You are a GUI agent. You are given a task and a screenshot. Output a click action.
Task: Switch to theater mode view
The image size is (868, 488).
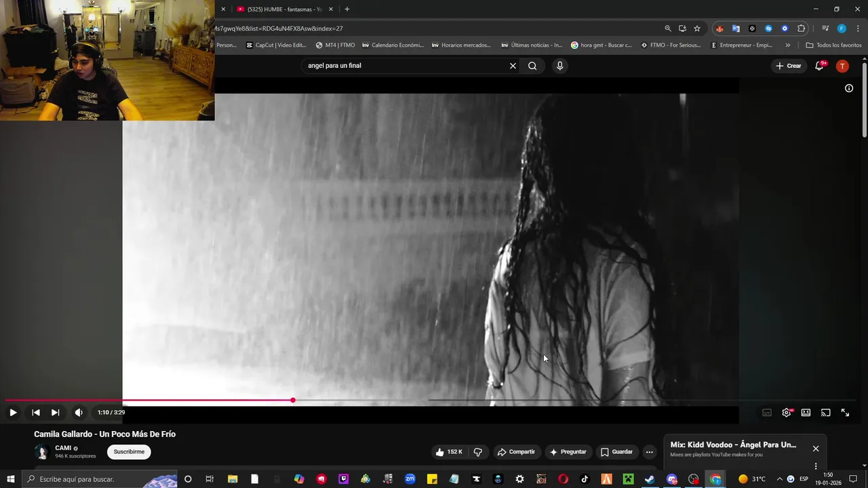tap(806, 412)
